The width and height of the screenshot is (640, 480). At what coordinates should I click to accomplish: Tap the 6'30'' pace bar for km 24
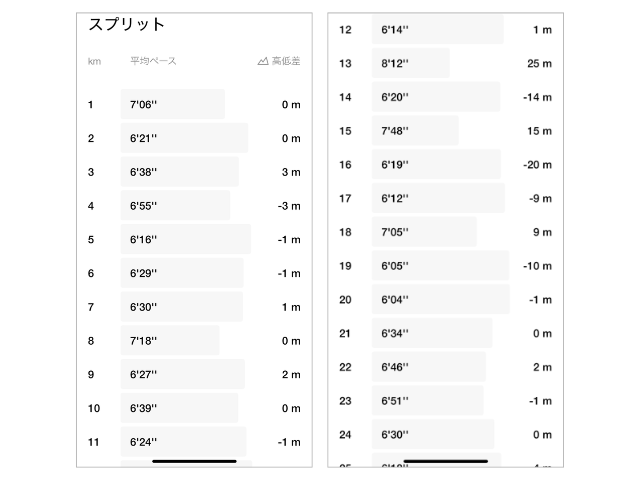coord(433,435)
